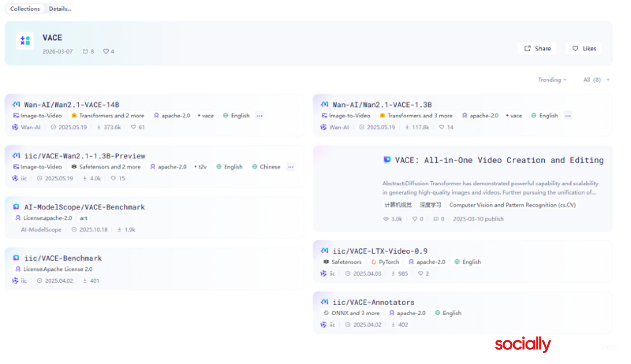
Task: Click the model icon beside iic/VACE-LTX-Video-0.9
Action: (x=324, y=251)
